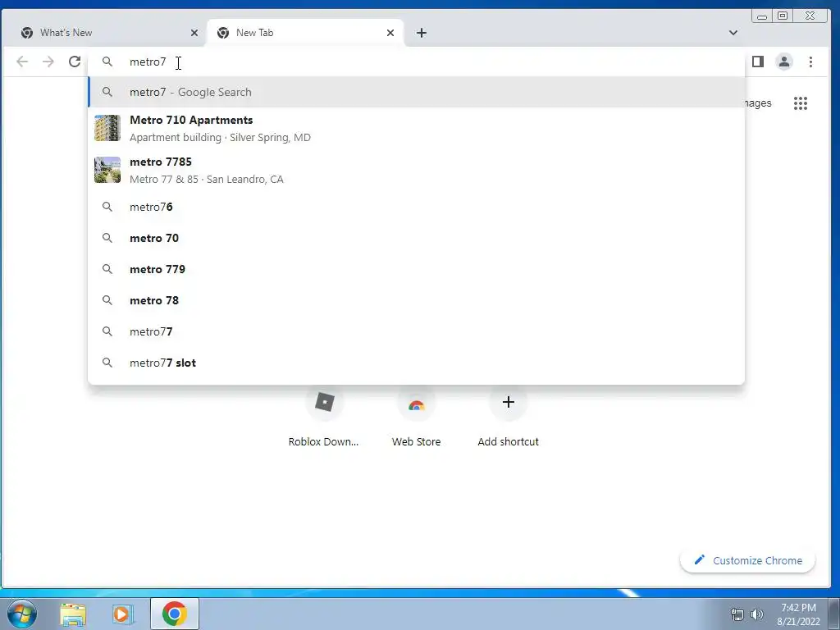This screenshot has height=630, width=840.
Task: Click the Chrome taskbar icon
Action: click(175, 614)
